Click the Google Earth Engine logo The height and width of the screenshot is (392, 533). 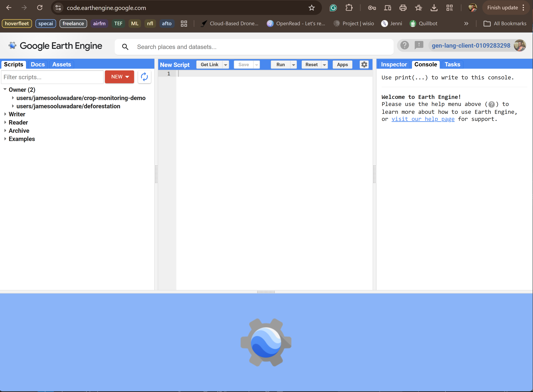(55, 46)
